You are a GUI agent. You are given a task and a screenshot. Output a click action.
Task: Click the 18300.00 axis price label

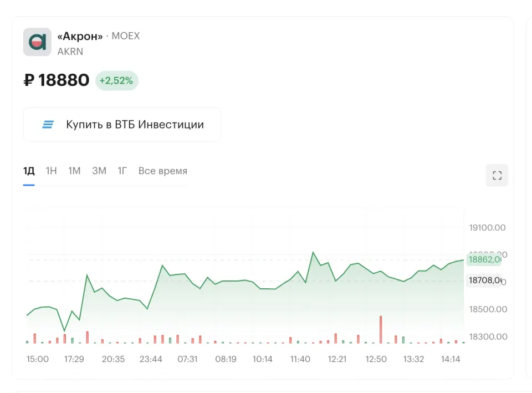tap(488, 336)
